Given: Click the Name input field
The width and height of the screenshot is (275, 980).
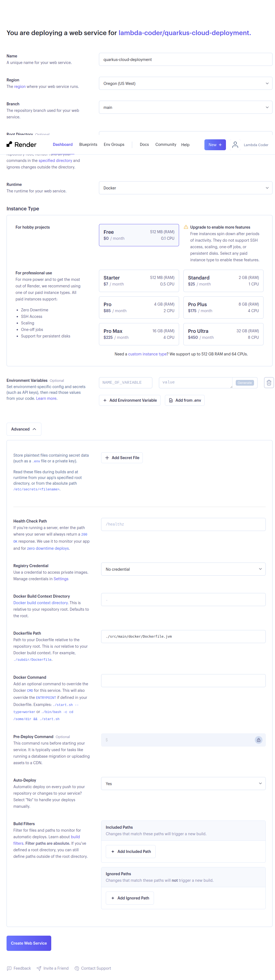Looking at the screenshot, I should coord(186,59).
